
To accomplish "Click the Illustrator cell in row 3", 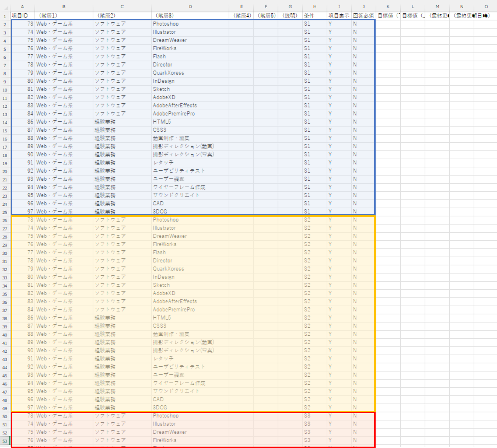I will coord(190,32).
